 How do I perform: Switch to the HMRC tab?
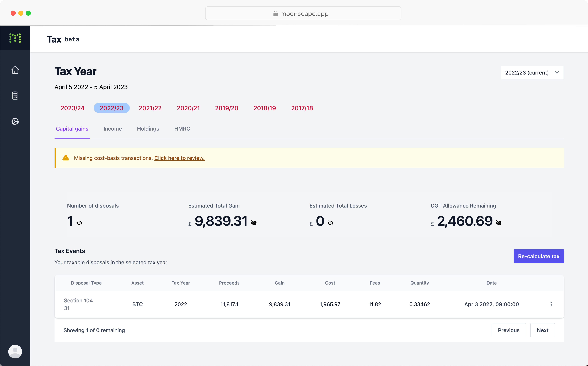(182, 129)
